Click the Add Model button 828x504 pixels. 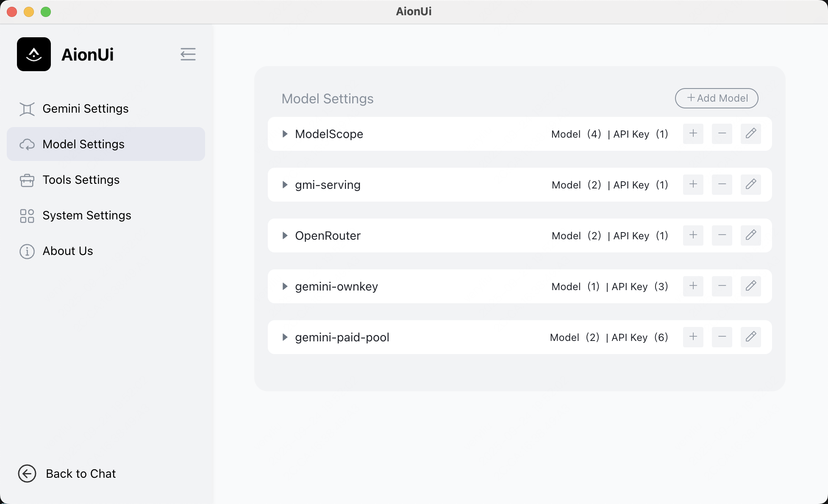click(x=717, y=98)
